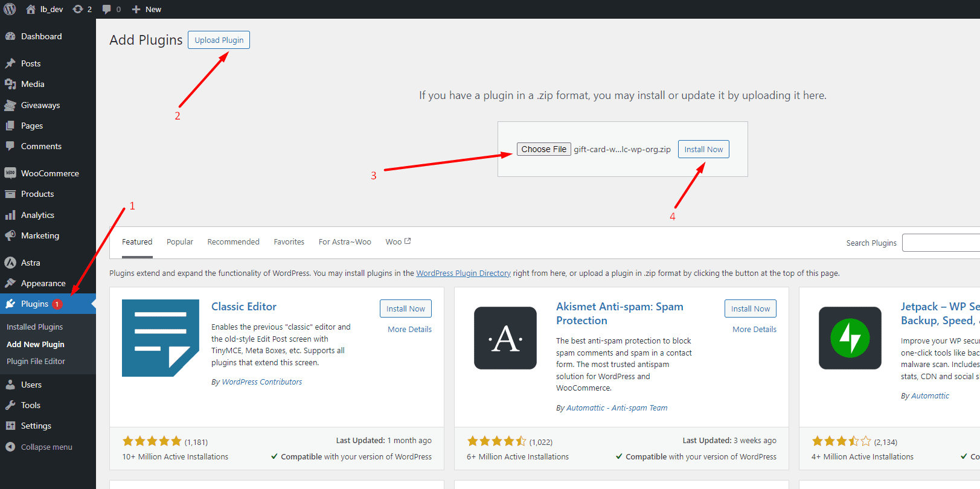Open the comments bubble in admin bar

tap(107, 9)
